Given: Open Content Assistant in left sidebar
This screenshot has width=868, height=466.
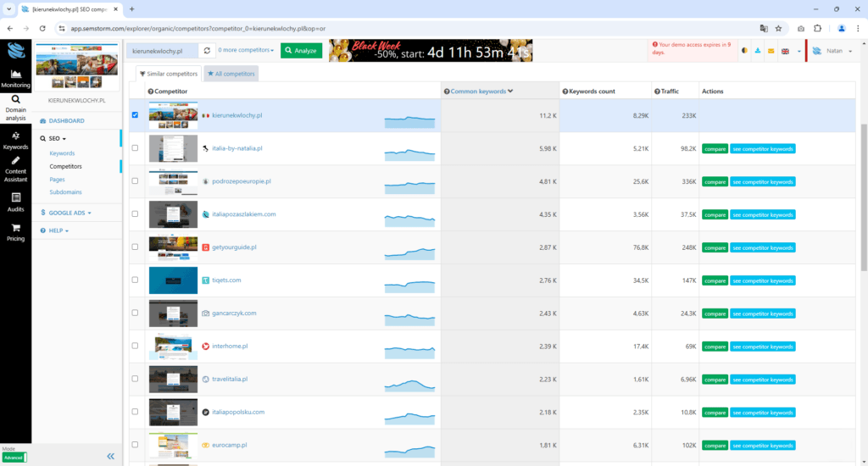Looking at the screenshot, I should (15, 169).
